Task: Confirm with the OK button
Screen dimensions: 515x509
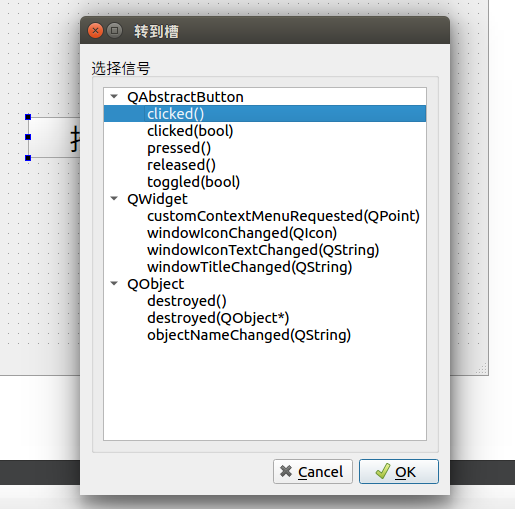Action: [399, 471]
